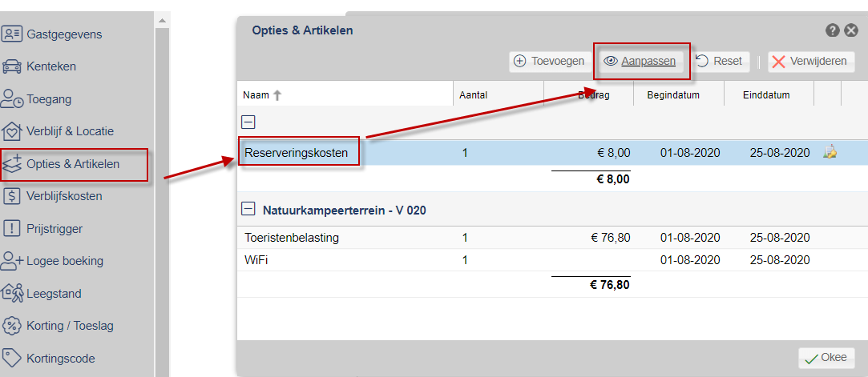Collapse the Natuurkampeerterrein - V 020 group
868x377 pixels.
pyautogui.click(x=249, y=210)
